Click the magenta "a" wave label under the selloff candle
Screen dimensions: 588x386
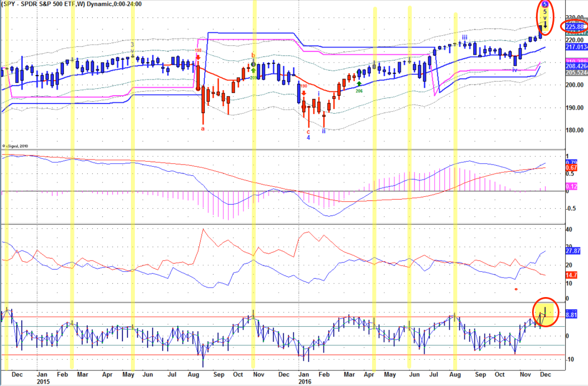pos(203,128)
